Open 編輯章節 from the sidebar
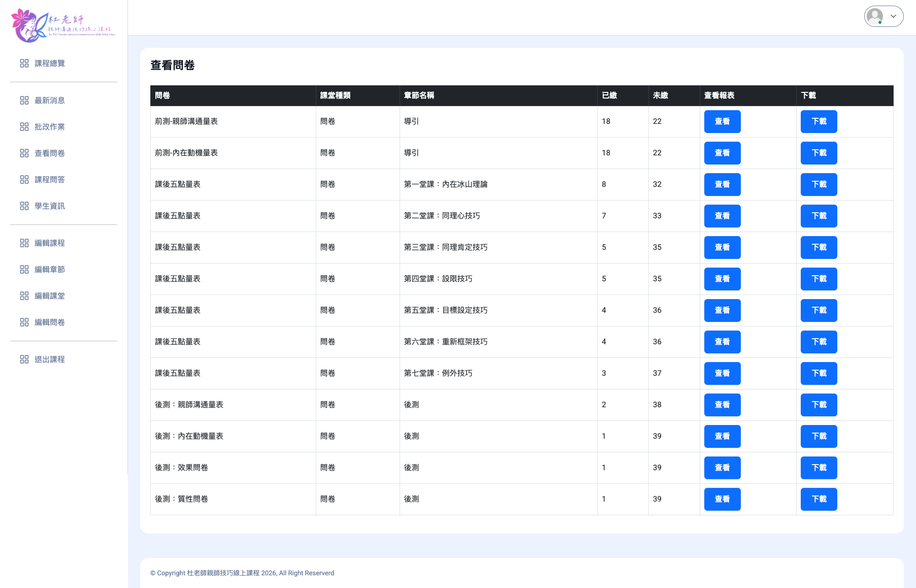The width and height of the screenshot is (916, 588). tap(49, 270)
